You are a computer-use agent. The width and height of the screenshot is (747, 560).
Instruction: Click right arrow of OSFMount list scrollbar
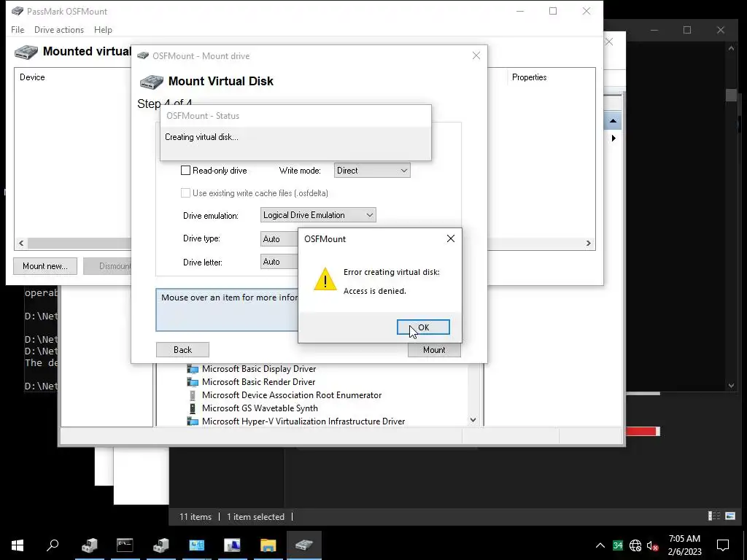pyautogui.click(x=589, y=244)
